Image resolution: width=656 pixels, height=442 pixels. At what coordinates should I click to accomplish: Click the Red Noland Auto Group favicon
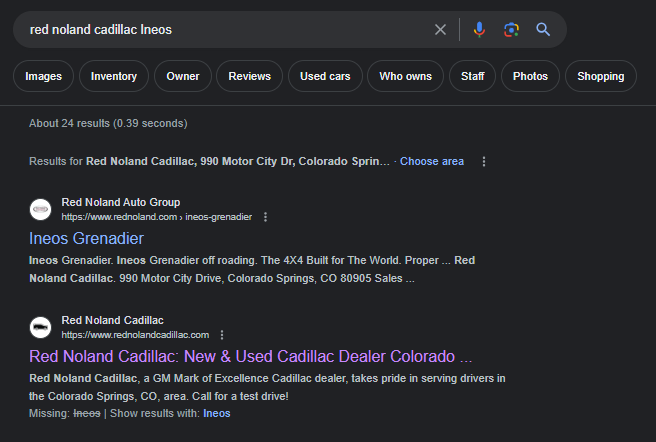[x=41, y=209]
